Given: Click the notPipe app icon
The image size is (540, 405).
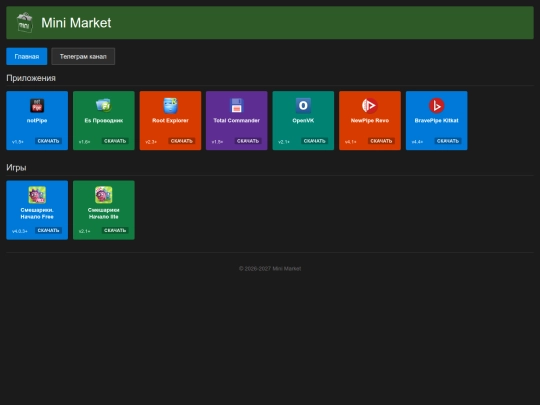Looking at the screenshot, I should [x=37, y=106].
